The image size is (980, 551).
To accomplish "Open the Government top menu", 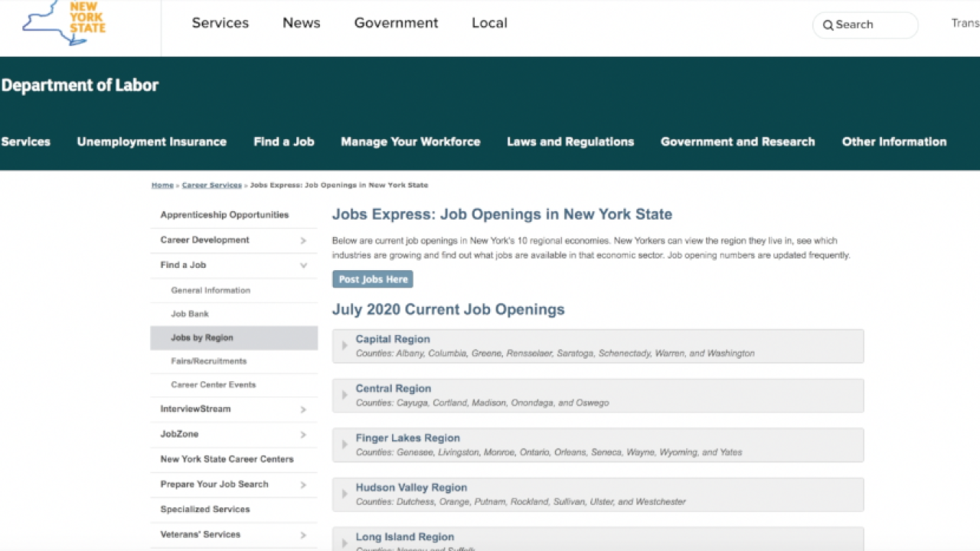I will 396,23.
